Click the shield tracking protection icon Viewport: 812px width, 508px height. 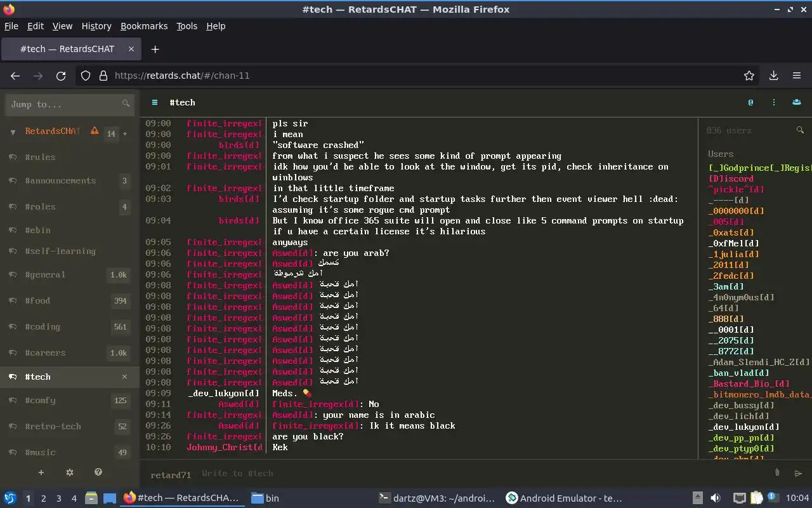point(86,76)
